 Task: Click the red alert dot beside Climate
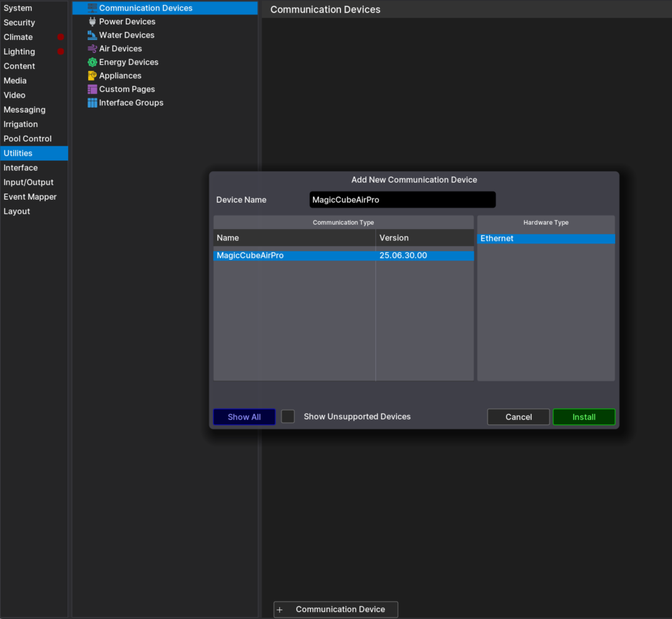coord(61,37)
